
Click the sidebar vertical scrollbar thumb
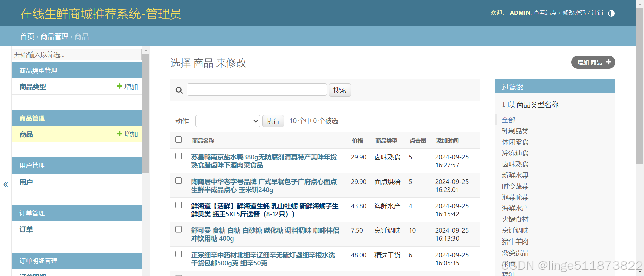click(x=146, y=114)
